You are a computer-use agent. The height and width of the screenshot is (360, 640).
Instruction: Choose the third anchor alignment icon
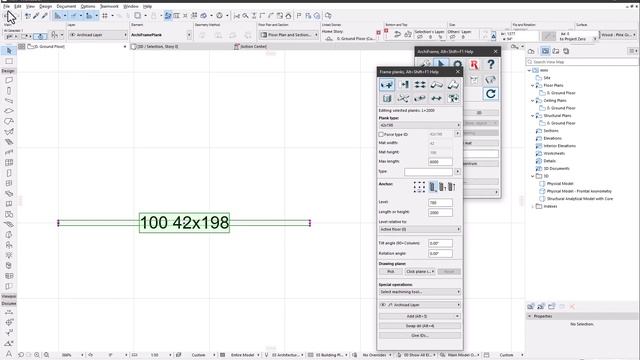point(452,187)
